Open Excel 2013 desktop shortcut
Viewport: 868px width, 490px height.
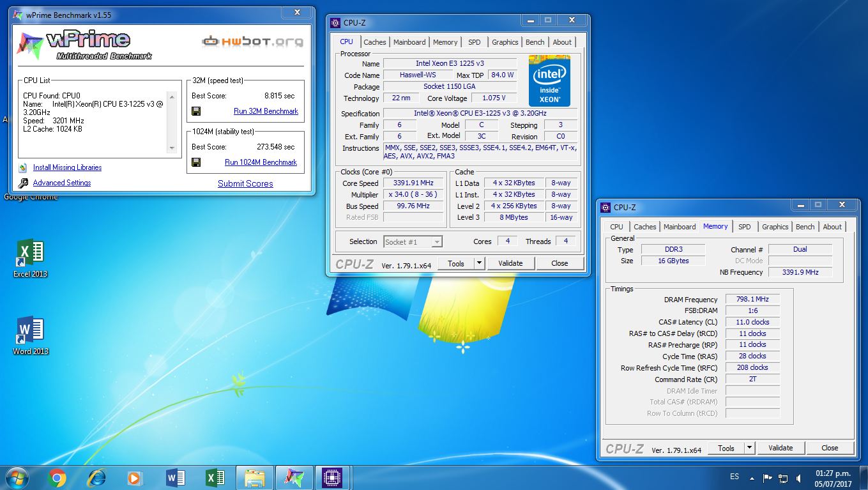click(30, 259)
